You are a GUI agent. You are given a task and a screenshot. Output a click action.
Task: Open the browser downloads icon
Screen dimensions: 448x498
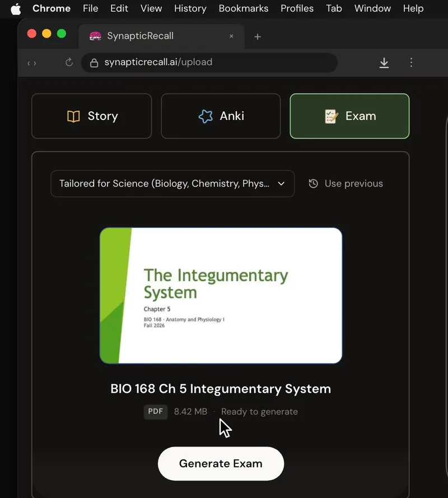[384, 63]
